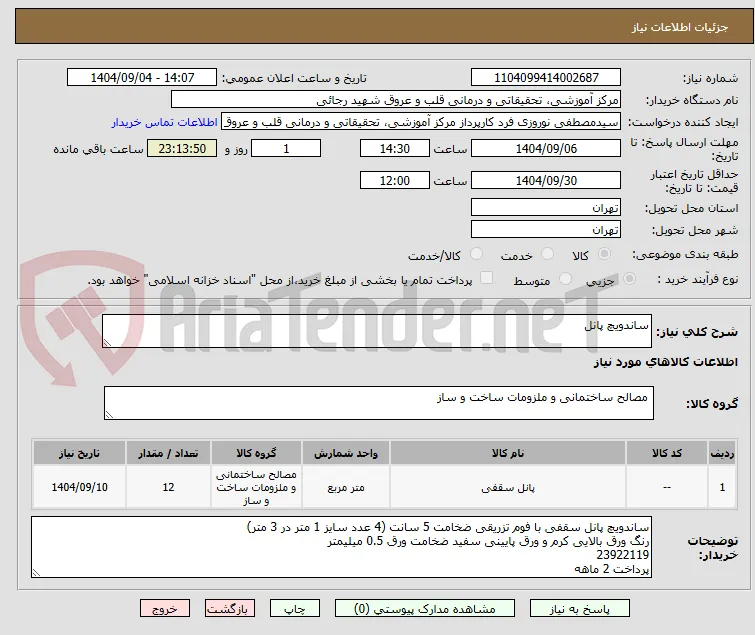Click the مصالح ساختمانی group cell in table
The width and height of the screenshot is (755, 635).
pos(256,487)
